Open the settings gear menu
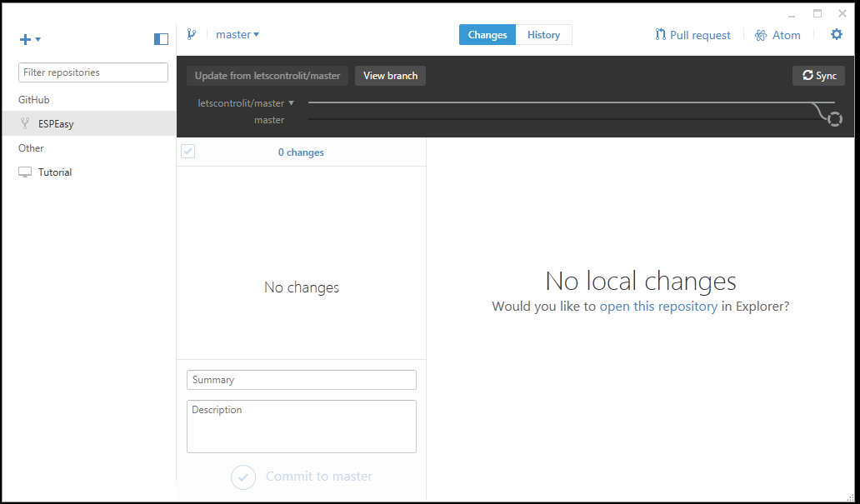 pos(836,34)
